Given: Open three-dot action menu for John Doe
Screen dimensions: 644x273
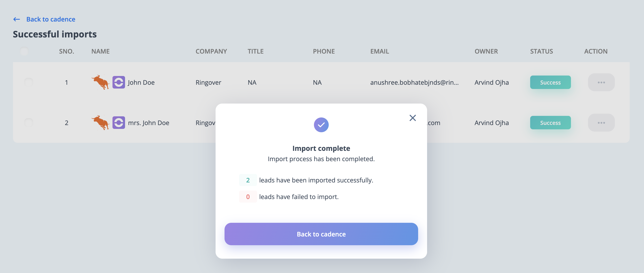Looking at the screenshot, I should click(601, 82).
